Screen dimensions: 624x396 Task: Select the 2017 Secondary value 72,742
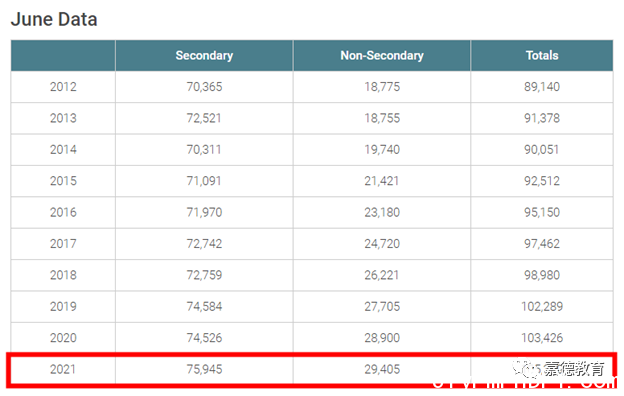click(204, 244)
